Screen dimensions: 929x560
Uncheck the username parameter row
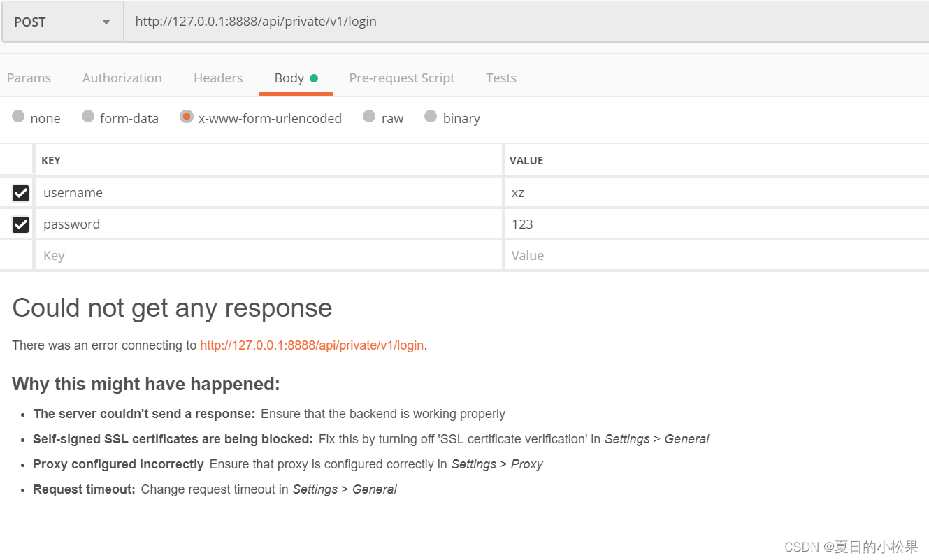(x=20, y=193)
